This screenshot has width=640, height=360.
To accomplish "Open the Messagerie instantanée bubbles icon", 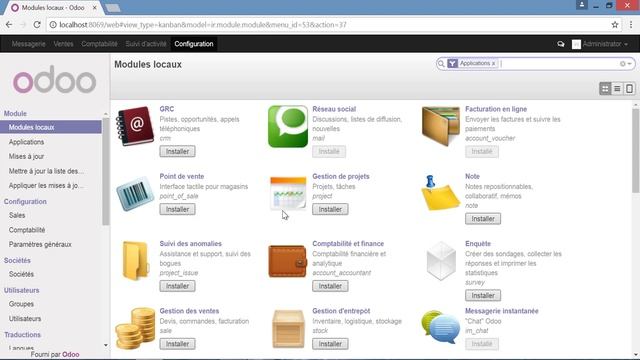I will [x=440, y=327].
